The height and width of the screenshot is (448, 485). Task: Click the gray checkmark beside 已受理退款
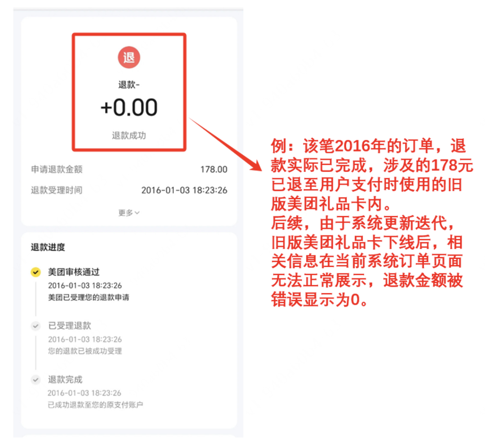pos(35,326)
